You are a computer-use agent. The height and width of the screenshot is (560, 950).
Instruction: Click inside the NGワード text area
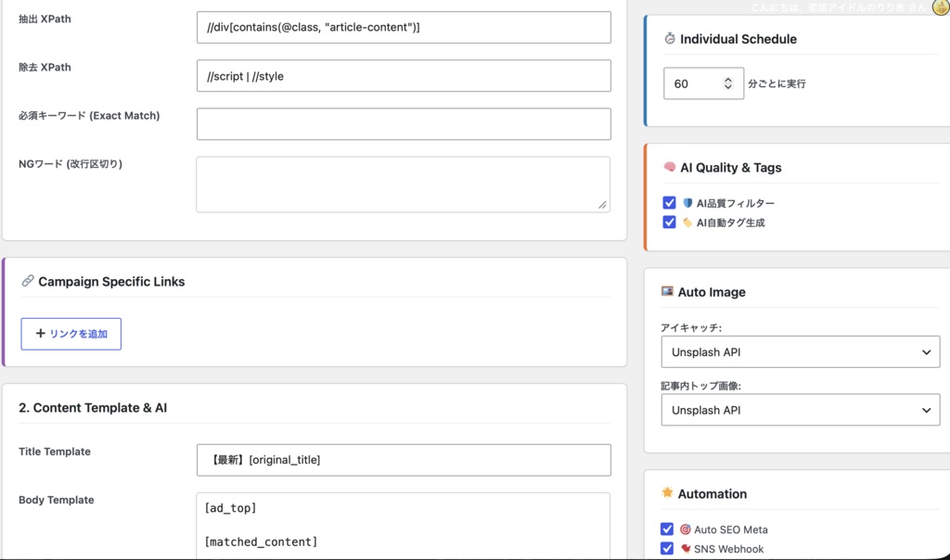pos(403,185)
